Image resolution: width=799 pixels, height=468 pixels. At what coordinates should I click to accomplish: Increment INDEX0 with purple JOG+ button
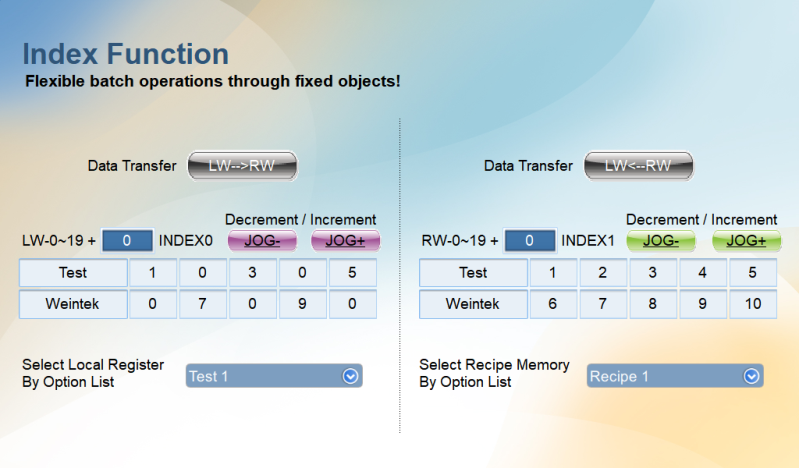click(x=345, y=241)
